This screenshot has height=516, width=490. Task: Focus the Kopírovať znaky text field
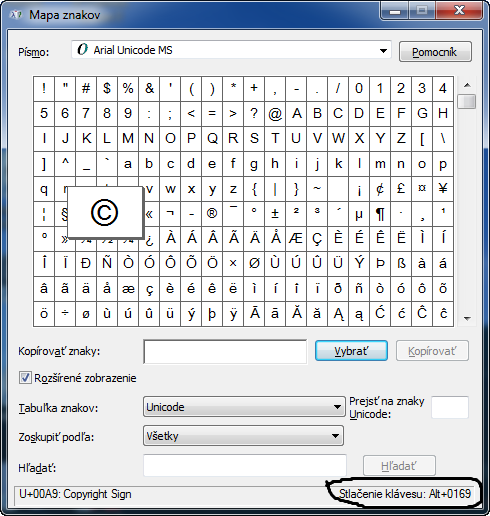tap(225, 351)
